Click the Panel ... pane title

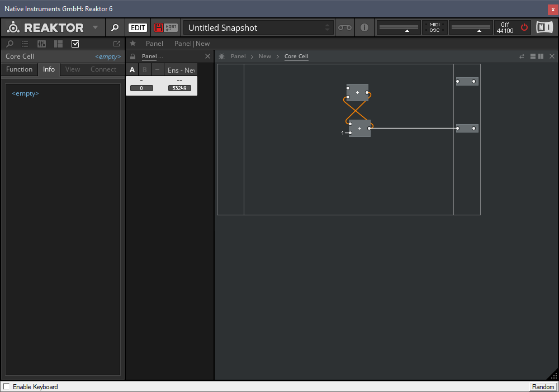click(152, 56)
